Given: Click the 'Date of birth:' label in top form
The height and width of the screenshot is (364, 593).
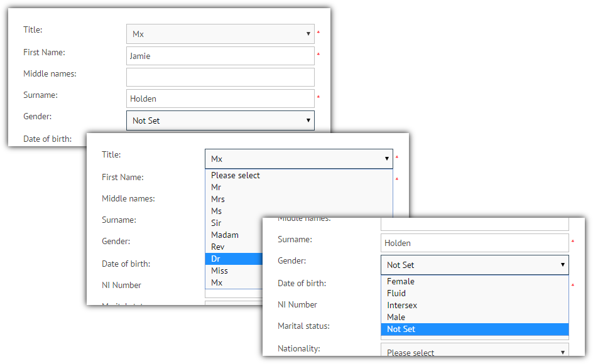Looking at the screenshot, I should (x=47, y=139).
